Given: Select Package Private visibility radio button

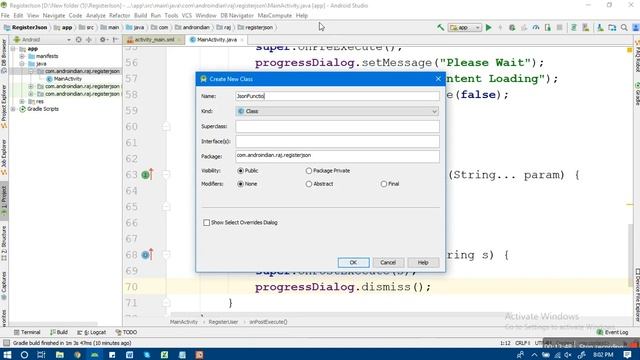Looking at the screenshot, I should (x=309, y=171).
